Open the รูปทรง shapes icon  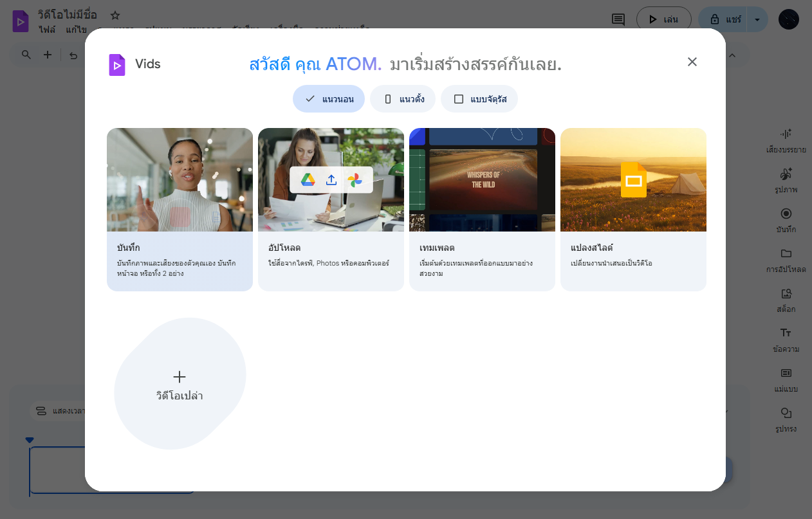coord(786,413)
